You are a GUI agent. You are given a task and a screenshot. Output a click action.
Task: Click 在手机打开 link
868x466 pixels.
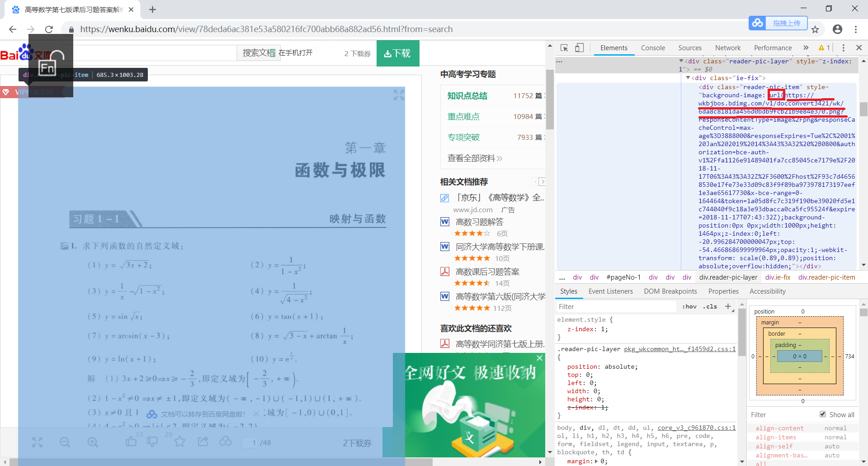point(296,53)
